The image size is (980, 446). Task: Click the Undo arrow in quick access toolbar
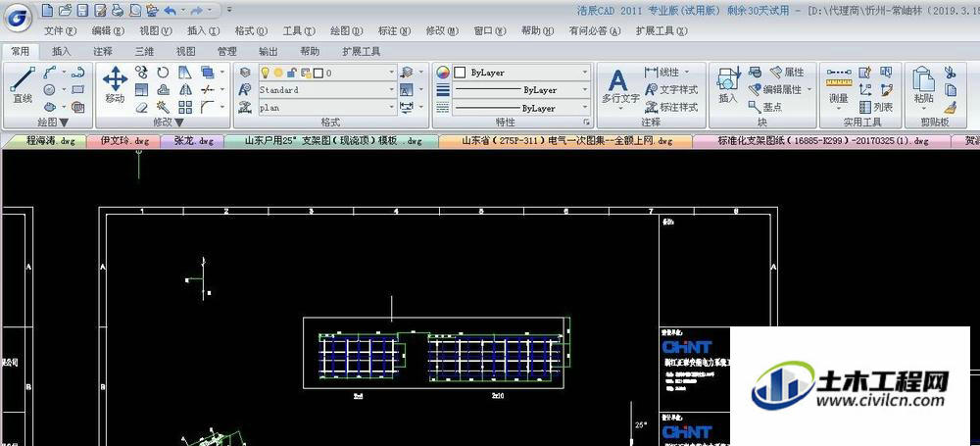[170, 11]
